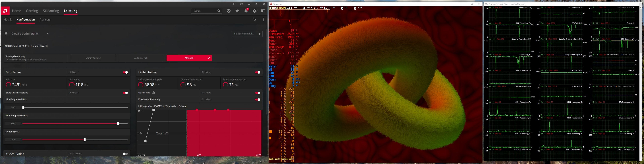Click the Spannung gauge ring icon

click(x=72, y=85)
